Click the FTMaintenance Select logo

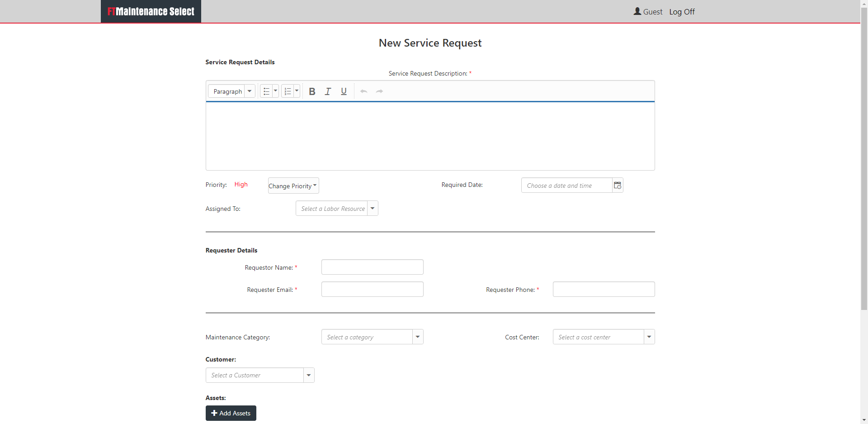151,11
